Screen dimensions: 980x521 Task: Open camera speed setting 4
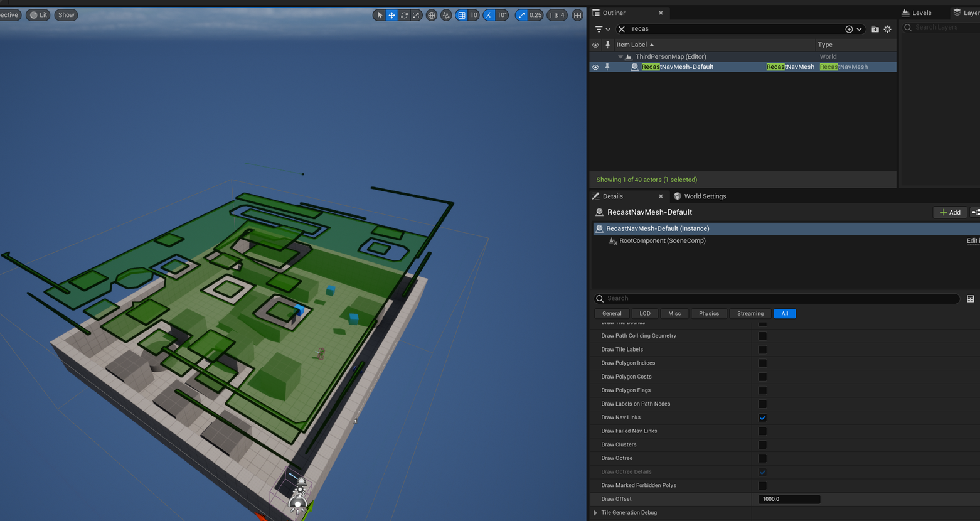(558, 15)
